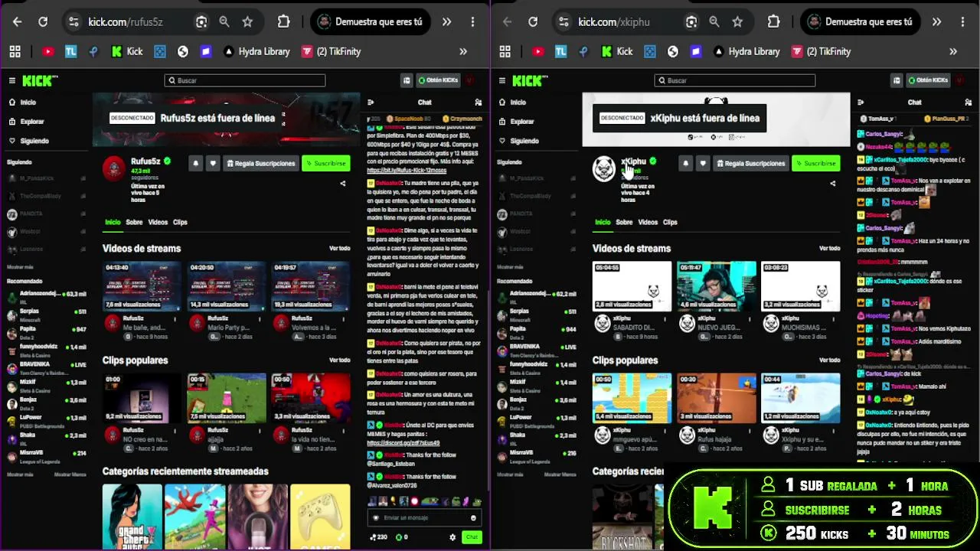This screenshot has width=980, height=551.
Task: Open the TikFinity bookmark in Rufus5z window
Action: 331,51
